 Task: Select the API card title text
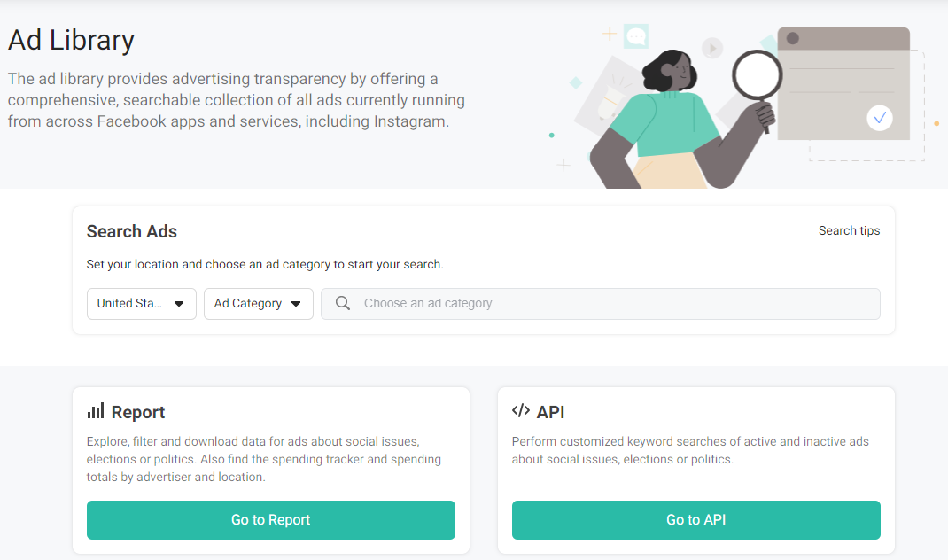coord(550,412)
